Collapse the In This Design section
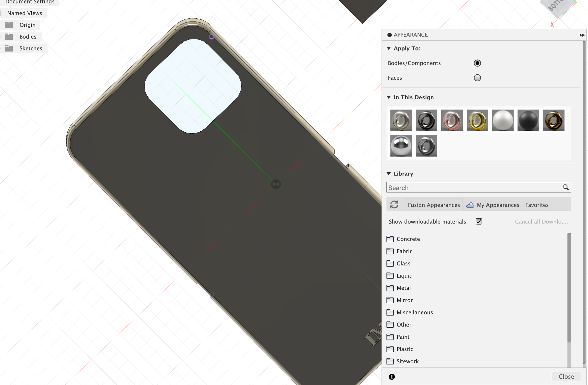Screen dimensions: 588x385 pos(389,97)
